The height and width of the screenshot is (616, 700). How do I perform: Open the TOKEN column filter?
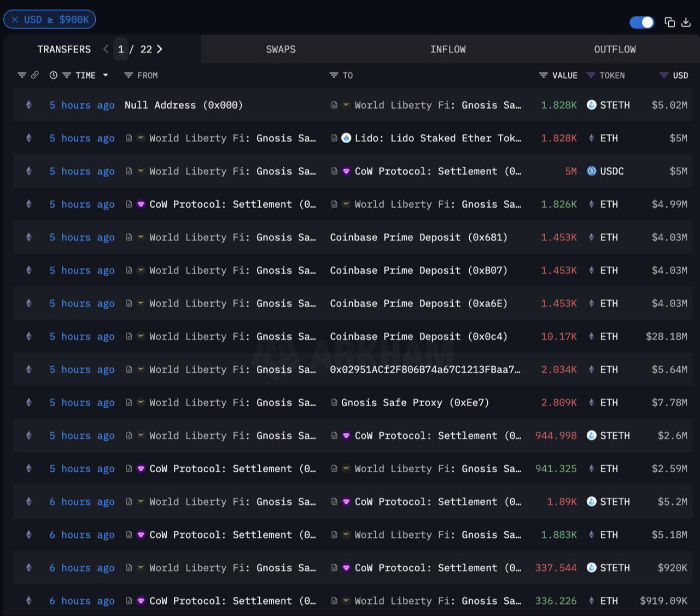tap(591, 75)
